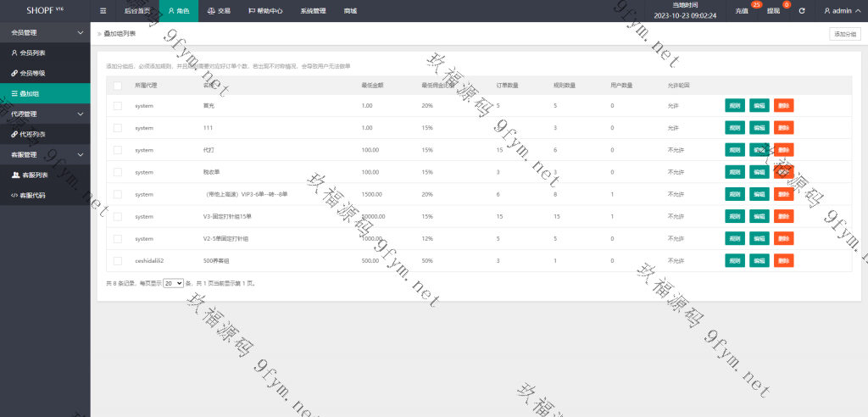Image resolution: width=868 pixels, height=417 pixels.
Task: Check the box for the VIP3-6单 row
Action: [x=117, y=194]
